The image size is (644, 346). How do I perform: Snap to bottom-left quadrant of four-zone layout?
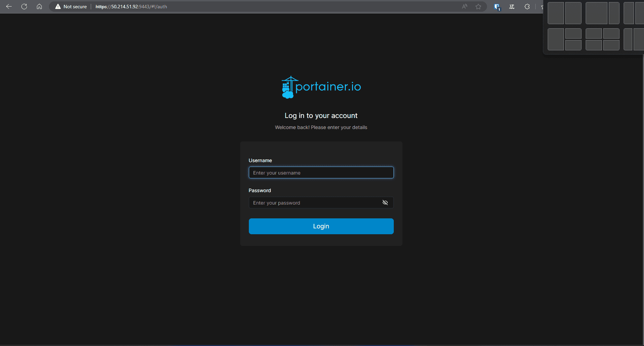coord(594,45)
